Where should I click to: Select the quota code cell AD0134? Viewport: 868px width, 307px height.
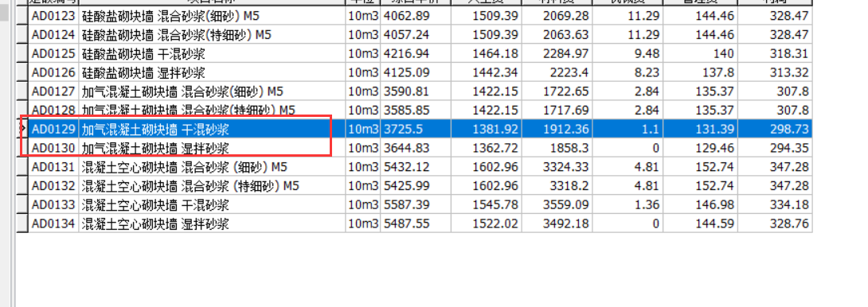coord(53,223)
